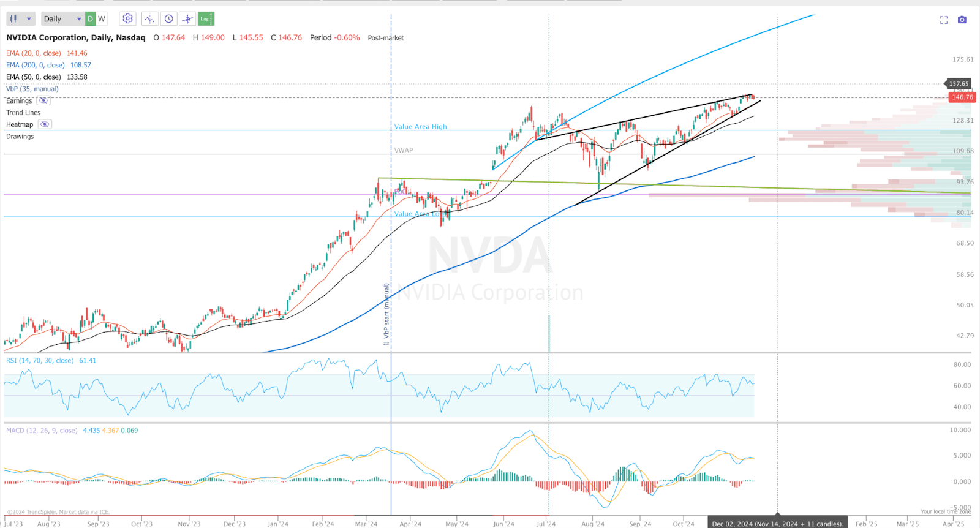Switch to the D (daily) timeframe toggle
The width and height of the screenshot is (980, 528).
(90, 19)
